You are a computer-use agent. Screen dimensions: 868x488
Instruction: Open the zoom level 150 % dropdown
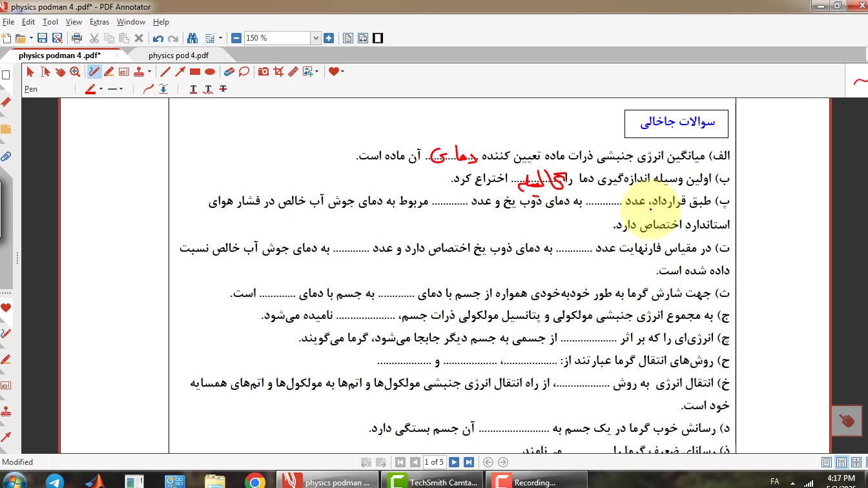click(316, 38)
